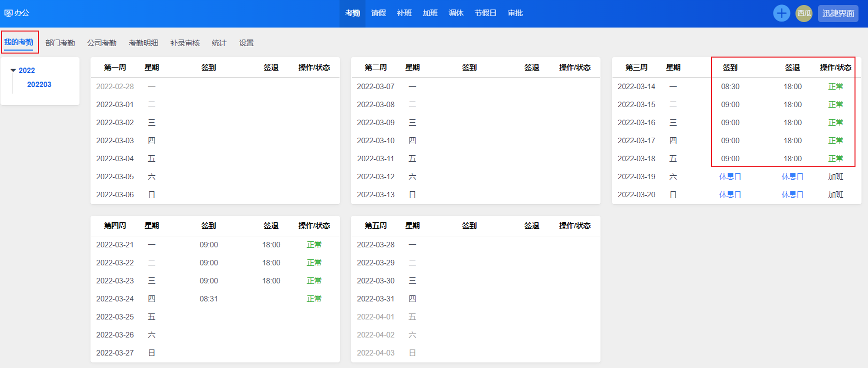This screenshot has height=368, width=868.
Task: Open the 统计 tab
Action: tap(219, 43)
